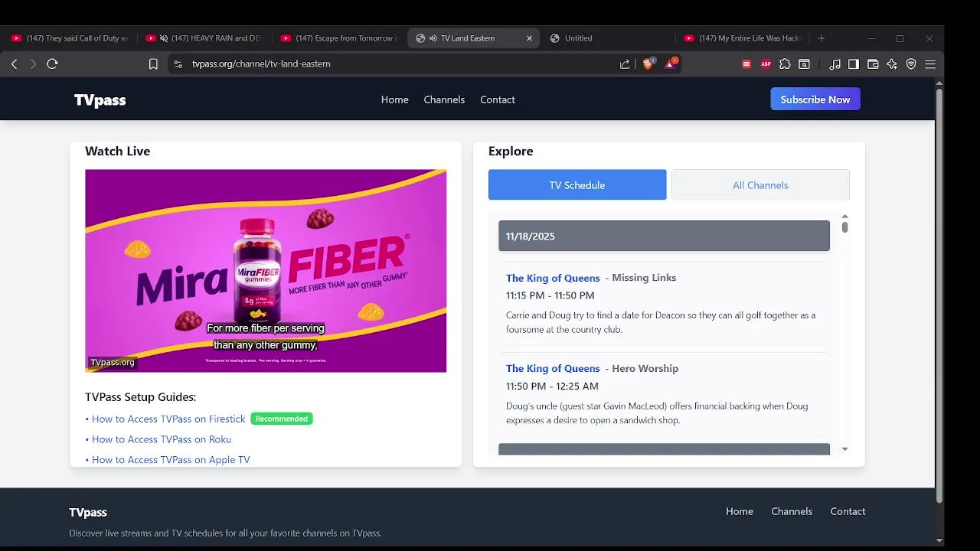Click the live video player
Image resolution: width=980 pixels, height=551 pixels.
click(x=266, y=271)
